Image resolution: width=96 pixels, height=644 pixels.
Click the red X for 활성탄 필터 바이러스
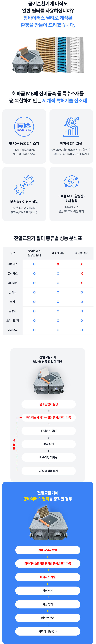pyautogui.click(x=58, y=264)
